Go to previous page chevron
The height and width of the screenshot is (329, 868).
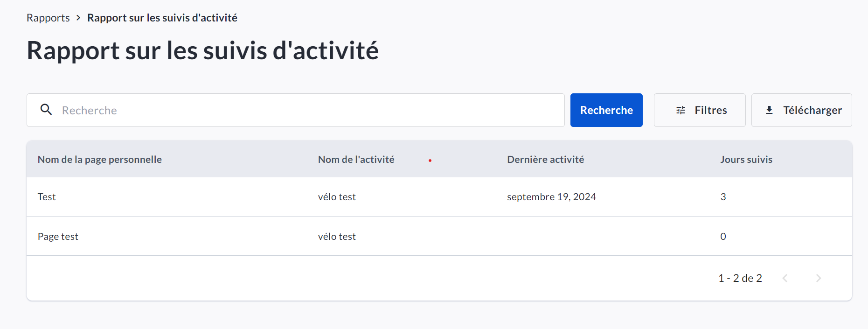point(785,278)
